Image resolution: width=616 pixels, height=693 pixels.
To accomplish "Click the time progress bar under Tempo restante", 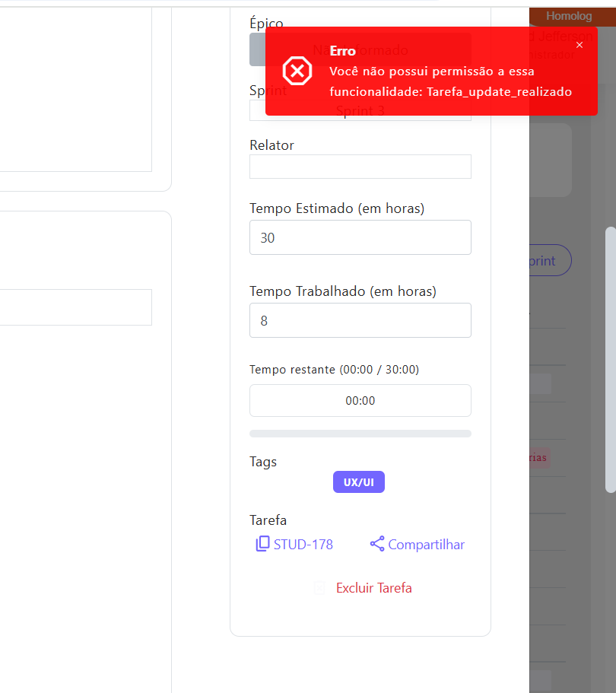I will (360, 434).
